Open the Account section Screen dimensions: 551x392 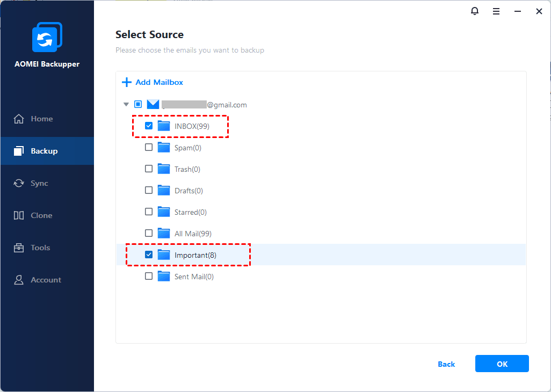coord(46,280)
